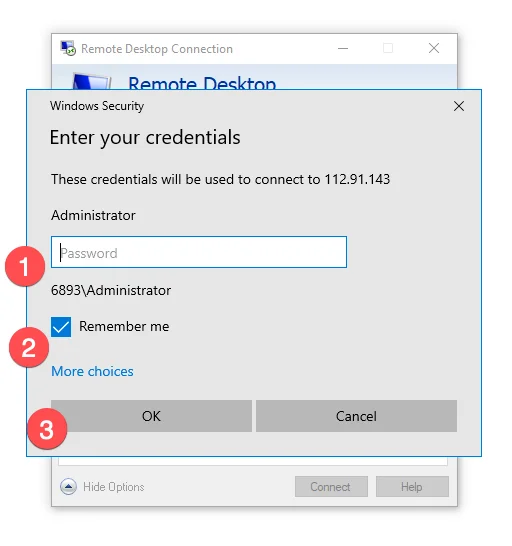The height and width of the screenshot is (546, 512).
Task: Minimize the Remote Desktop Connection window
Action: coord(343,48)
